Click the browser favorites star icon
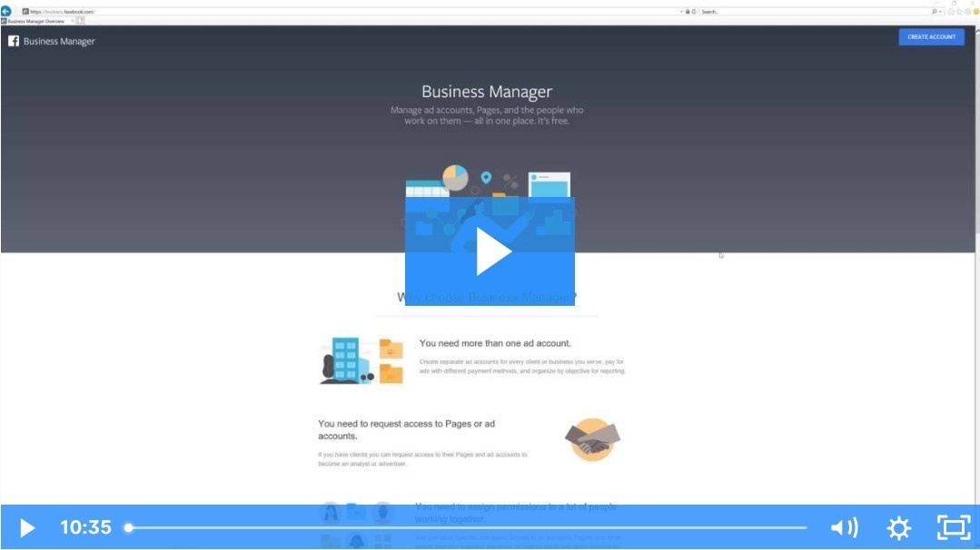980x550 pixels. 959,11
